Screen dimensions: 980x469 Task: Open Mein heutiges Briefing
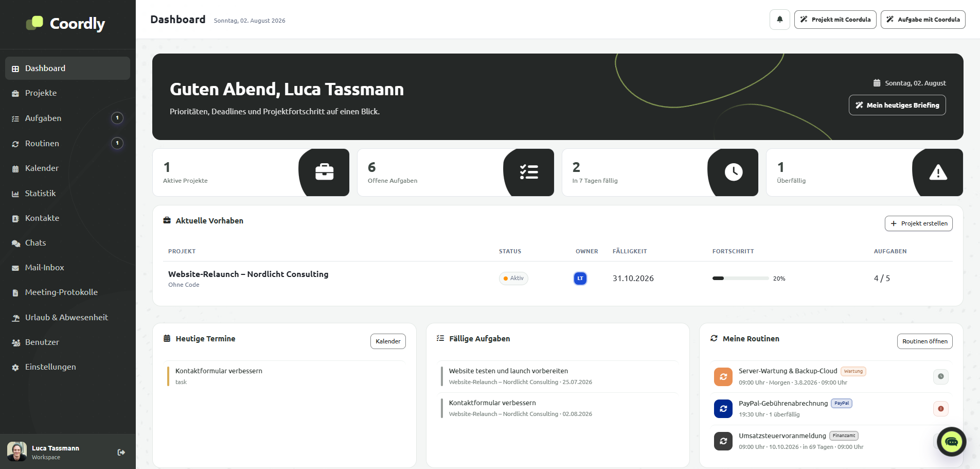[x=897, y=105]
